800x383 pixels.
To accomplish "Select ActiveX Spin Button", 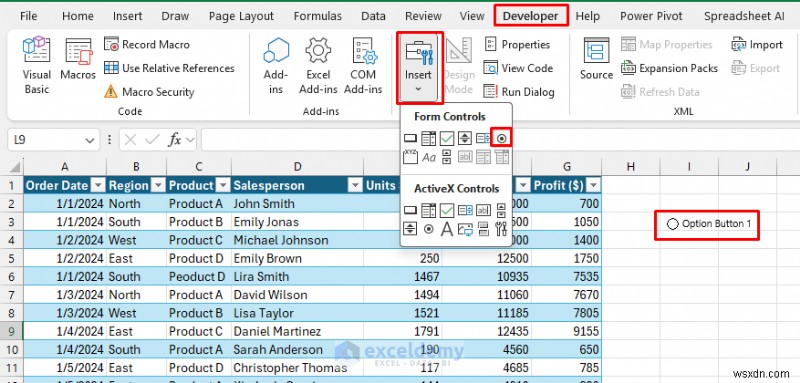I will (410, 229).
